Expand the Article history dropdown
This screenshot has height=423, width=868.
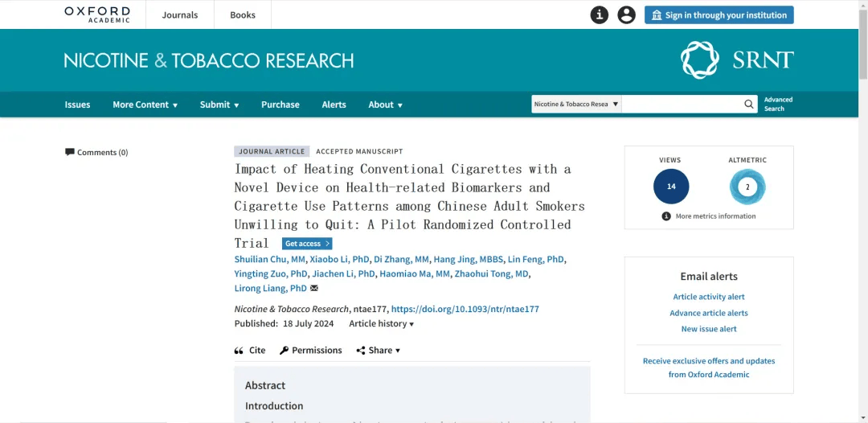click(382, 324)
